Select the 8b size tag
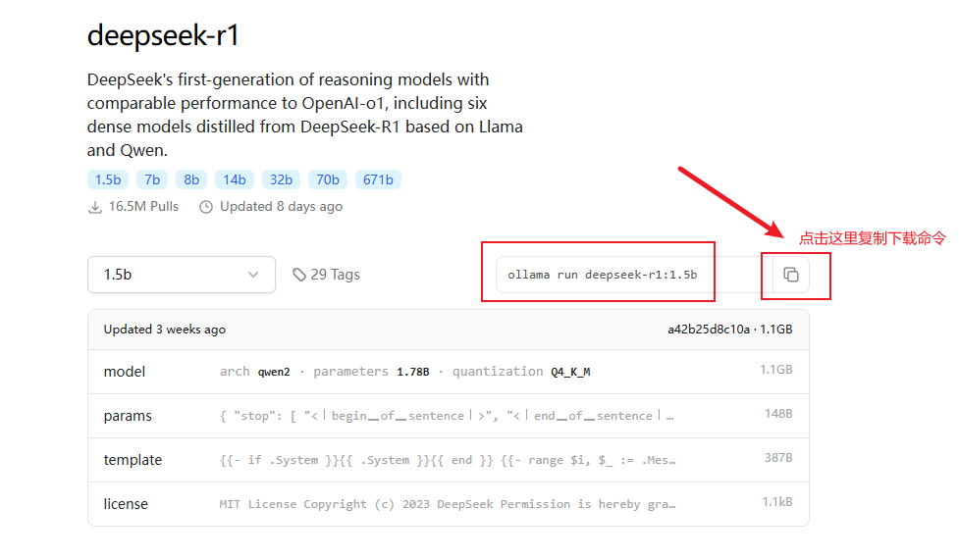Image resolution: width=959 pixels, height=560 pixels. [x=191, y=179]
